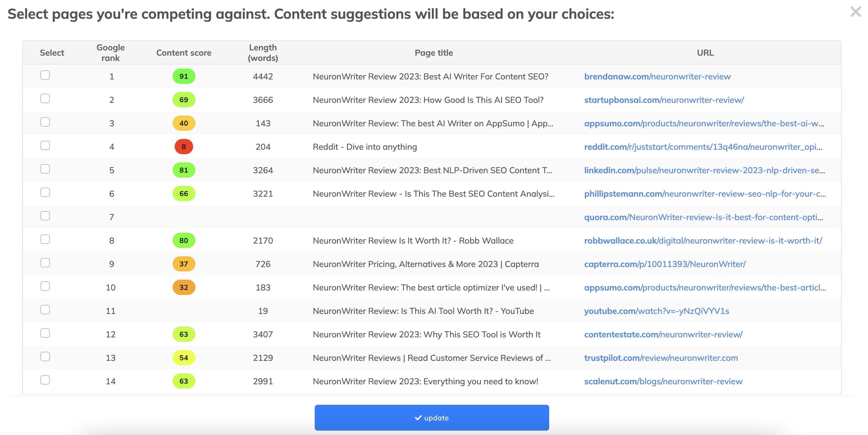
Task: Open the appsumo.com the-best-articl... link
Action: (705, 287)
